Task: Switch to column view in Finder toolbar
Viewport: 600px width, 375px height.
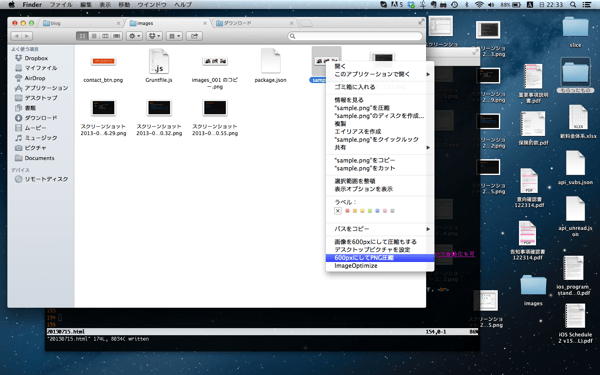Action: 105,36
